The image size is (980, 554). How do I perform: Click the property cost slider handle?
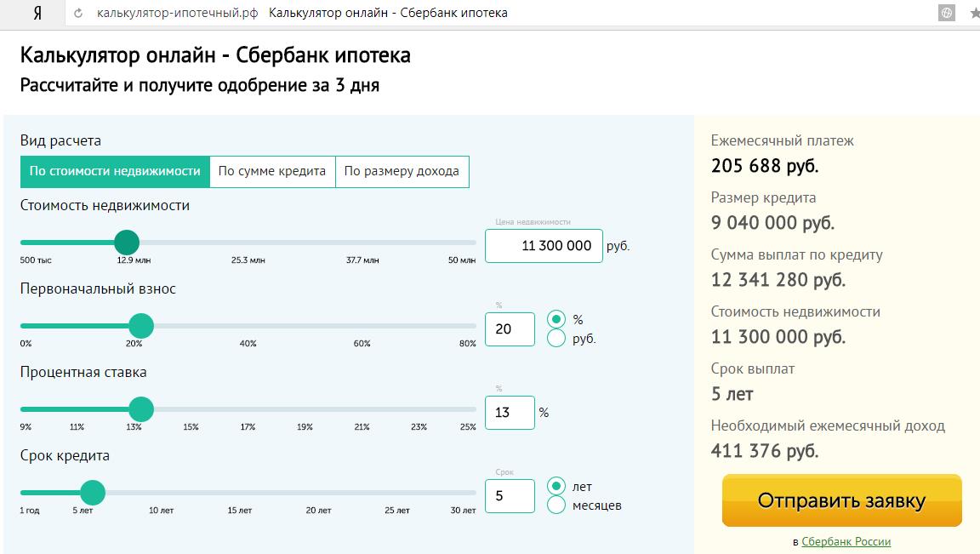pyautogui.click(x=127, y=243)
